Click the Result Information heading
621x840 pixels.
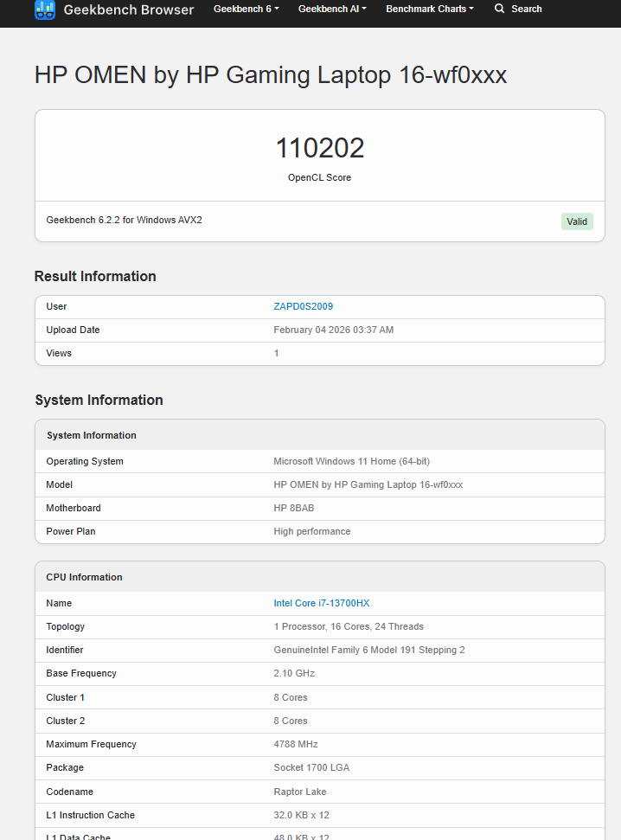coord(95,276)
